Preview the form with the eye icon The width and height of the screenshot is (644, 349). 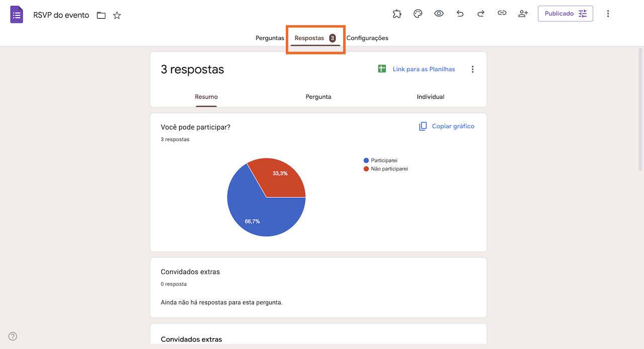click(439, 14)
